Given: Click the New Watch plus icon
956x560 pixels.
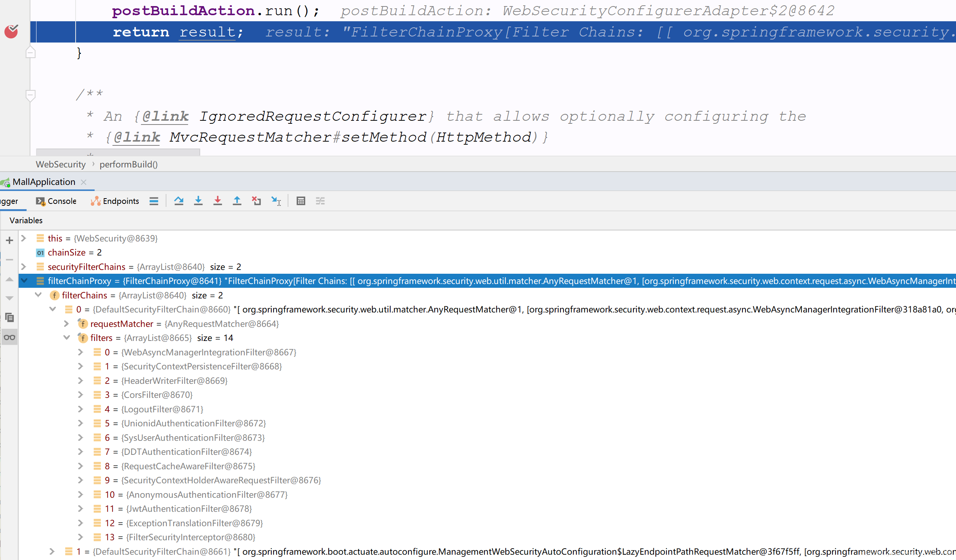Looking at the screenshot, I should [x=9, y=240].
